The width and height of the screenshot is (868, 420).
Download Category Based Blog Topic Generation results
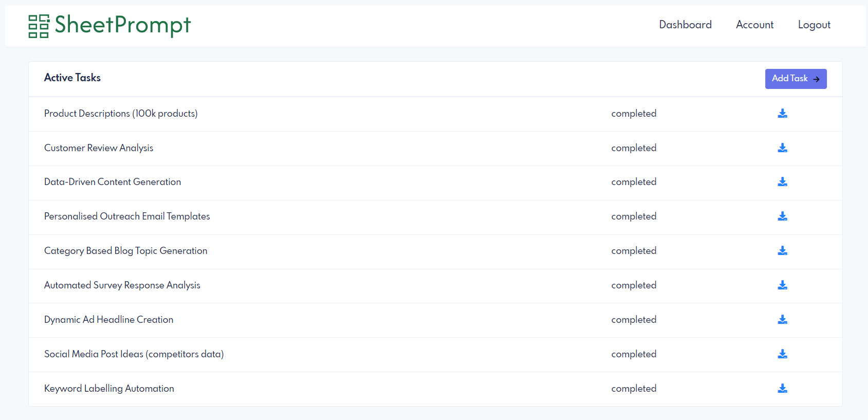tap(782, 251)
